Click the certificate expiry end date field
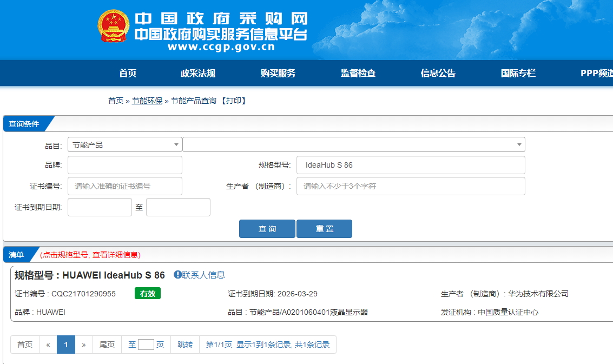This screenshot has width=613, height=364. 178,207
